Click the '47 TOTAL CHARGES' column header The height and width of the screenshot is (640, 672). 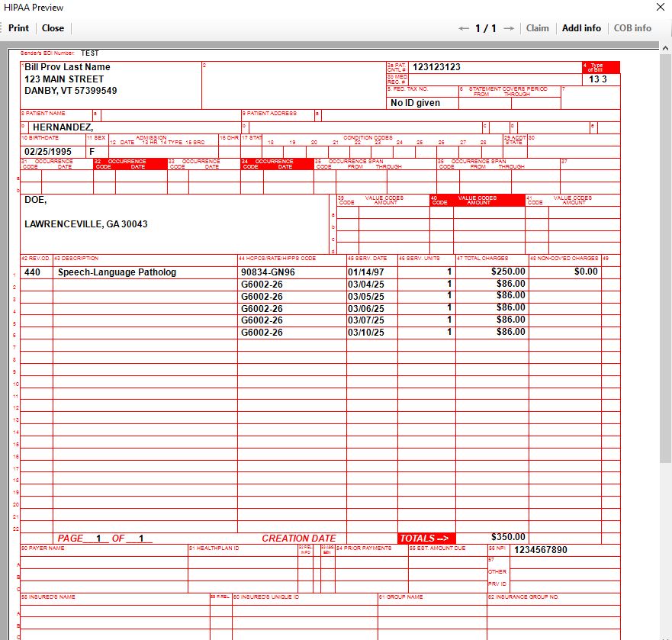click(482, 259)
